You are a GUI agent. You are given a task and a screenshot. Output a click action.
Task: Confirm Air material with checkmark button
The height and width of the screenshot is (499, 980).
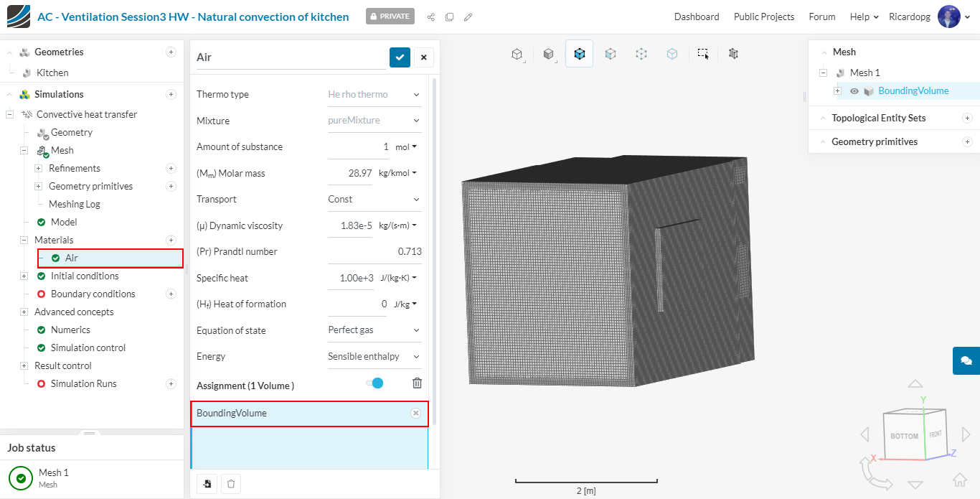click(400, 57)
